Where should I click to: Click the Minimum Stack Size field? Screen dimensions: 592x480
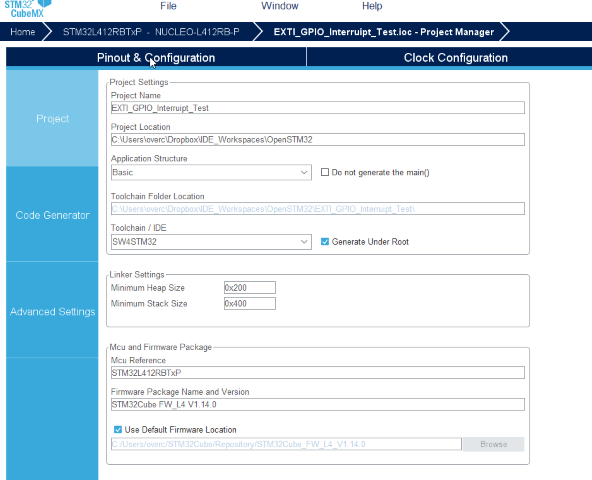coord(250,303)
